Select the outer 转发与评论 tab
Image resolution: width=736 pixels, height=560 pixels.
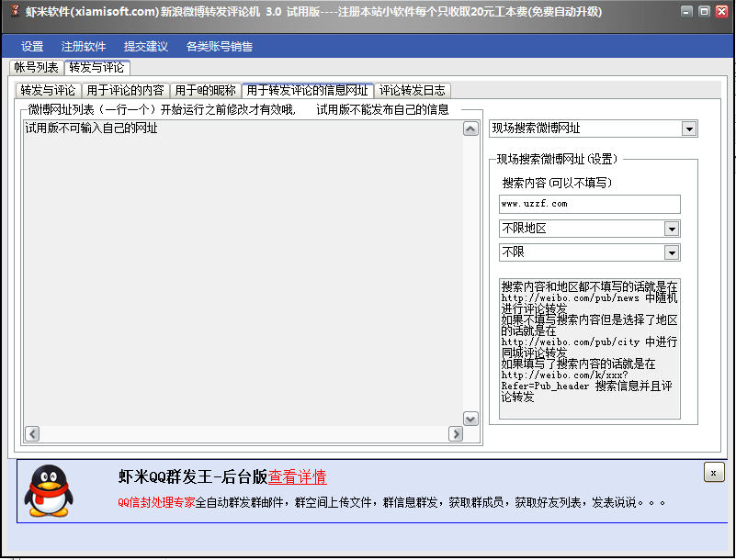96,68
